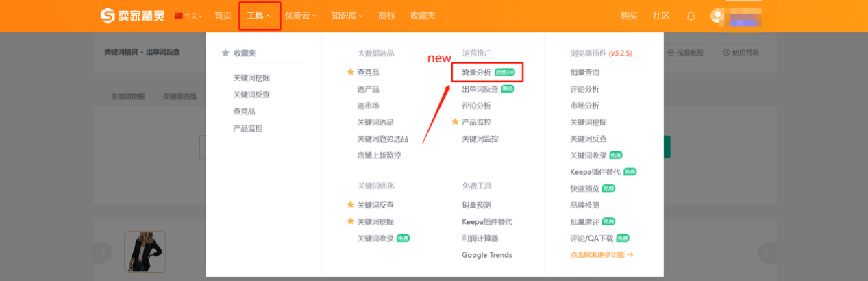
Task: Expand the 知识库 menu
Action: point(347,16)
